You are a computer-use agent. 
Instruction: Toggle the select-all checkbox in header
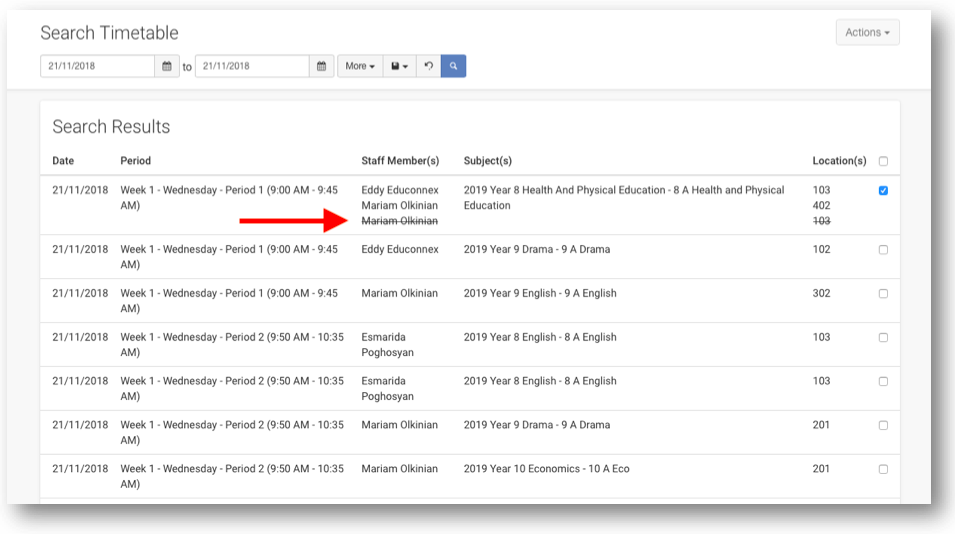[x=883, y=161]
